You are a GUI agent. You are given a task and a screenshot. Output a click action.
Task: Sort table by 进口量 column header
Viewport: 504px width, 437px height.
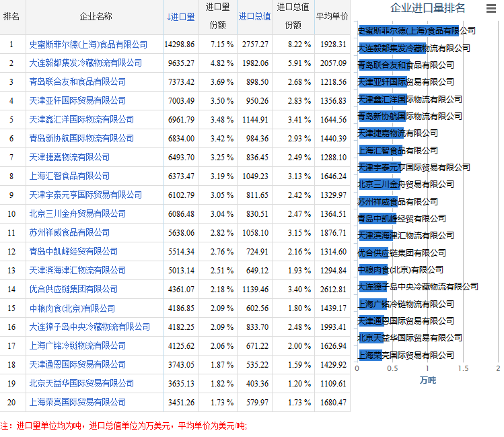tap(181, 17)
